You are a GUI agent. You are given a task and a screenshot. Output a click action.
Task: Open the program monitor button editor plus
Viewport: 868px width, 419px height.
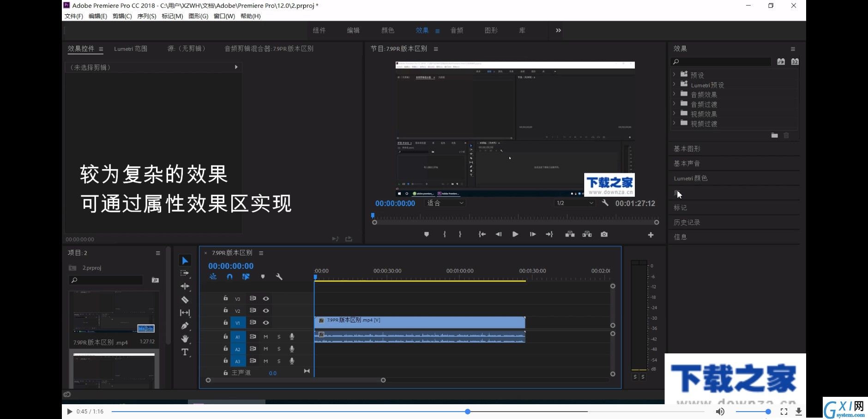pos(651,235)
